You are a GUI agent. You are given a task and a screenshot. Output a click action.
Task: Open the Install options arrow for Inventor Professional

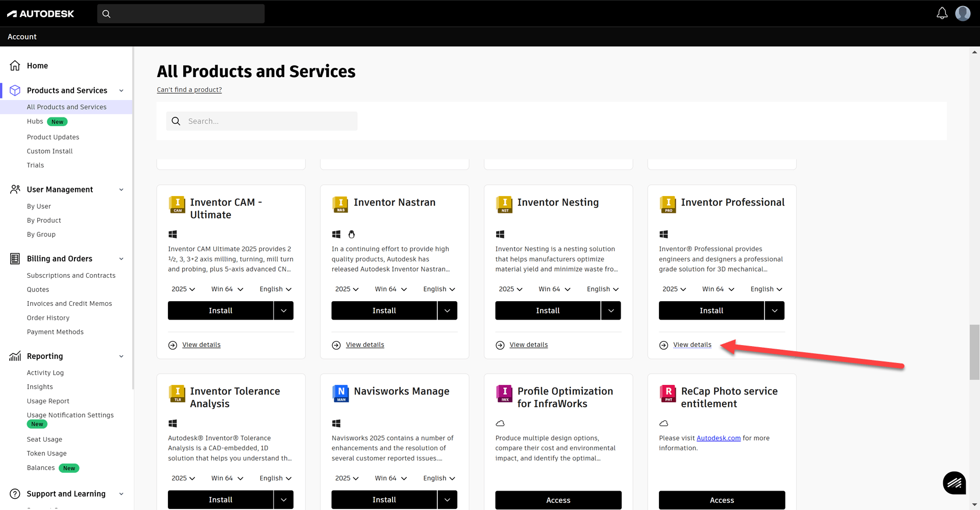[775, 310]
